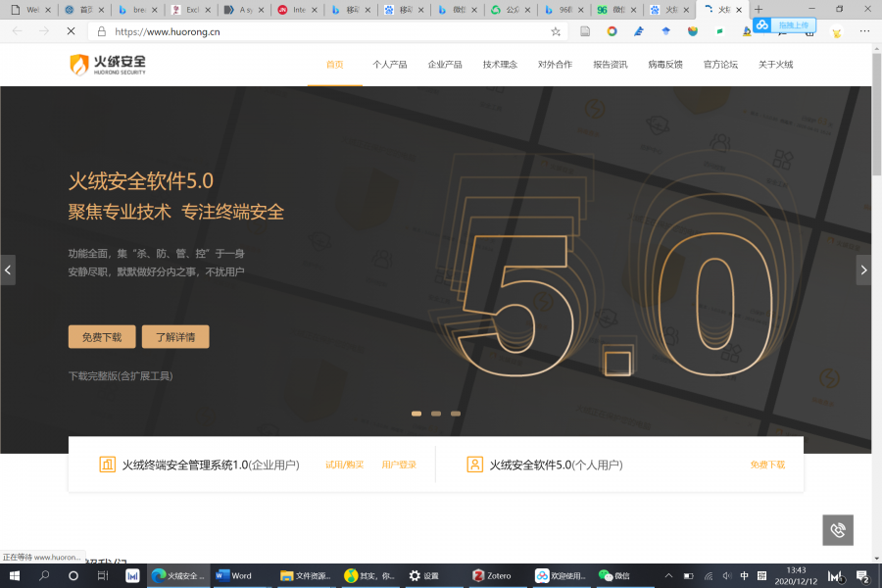
Task: Open 首页 in the site navigation
Action: [335, 65]
